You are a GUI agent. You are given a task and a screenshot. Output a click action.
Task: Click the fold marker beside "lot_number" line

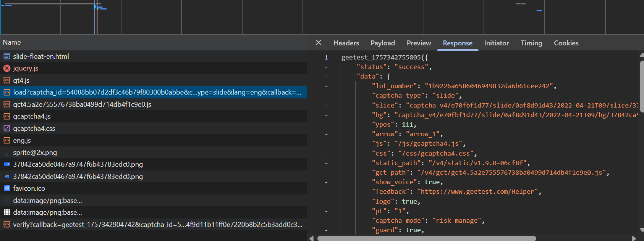click(326, 86)
